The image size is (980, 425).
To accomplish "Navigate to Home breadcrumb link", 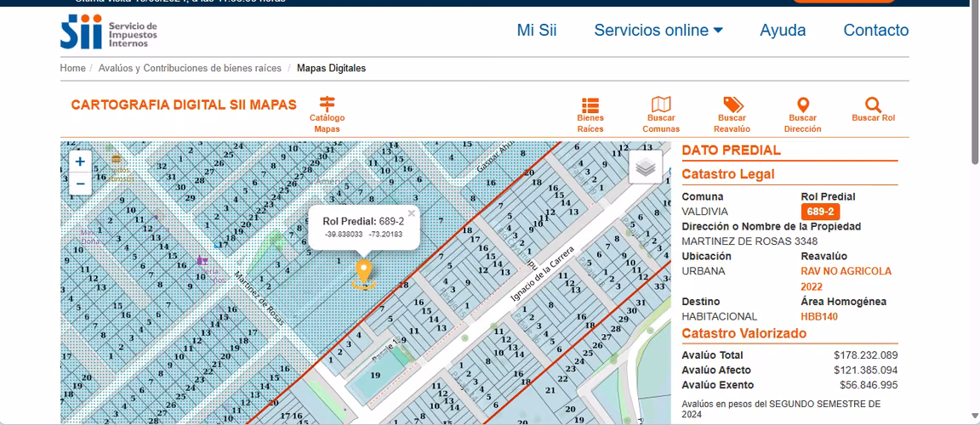I will pyautogui.click(x=72, y=68).
